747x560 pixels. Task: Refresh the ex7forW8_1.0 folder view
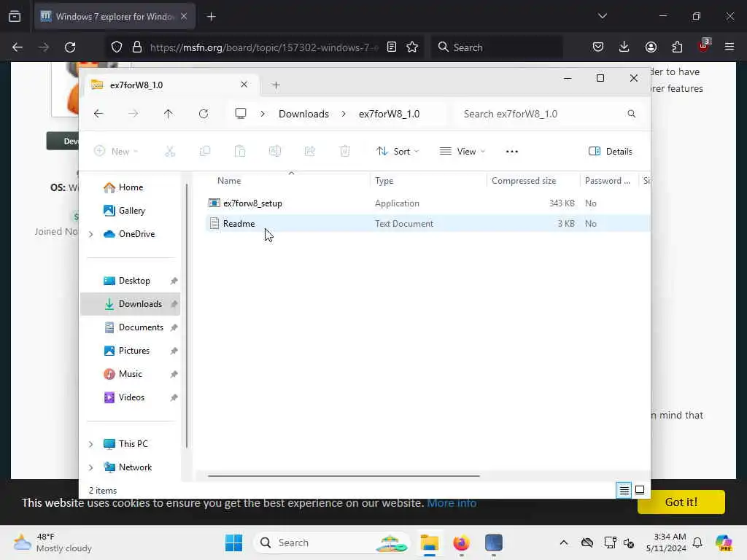click(204, 114)
